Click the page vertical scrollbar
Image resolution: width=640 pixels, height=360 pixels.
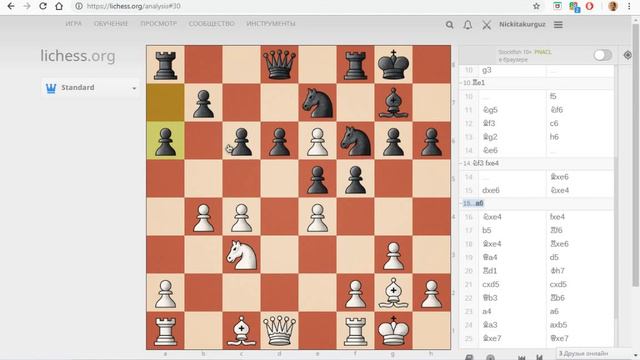[x=636, y=155]
